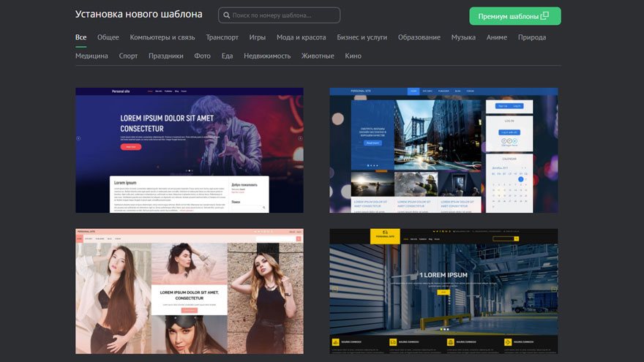Image resolution: width=644 pixels, height=362 pixels.
Task: Choose the Недвижимость category
Action: 266,56
